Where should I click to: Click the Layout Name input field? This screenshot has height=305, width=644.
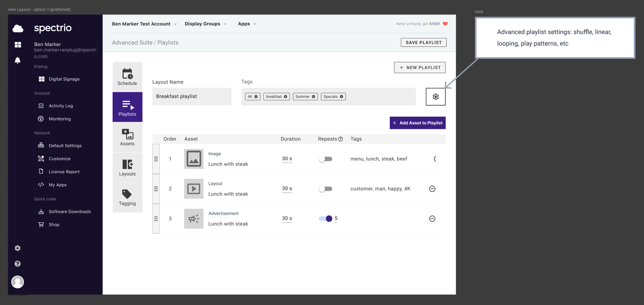click(192, 96)
